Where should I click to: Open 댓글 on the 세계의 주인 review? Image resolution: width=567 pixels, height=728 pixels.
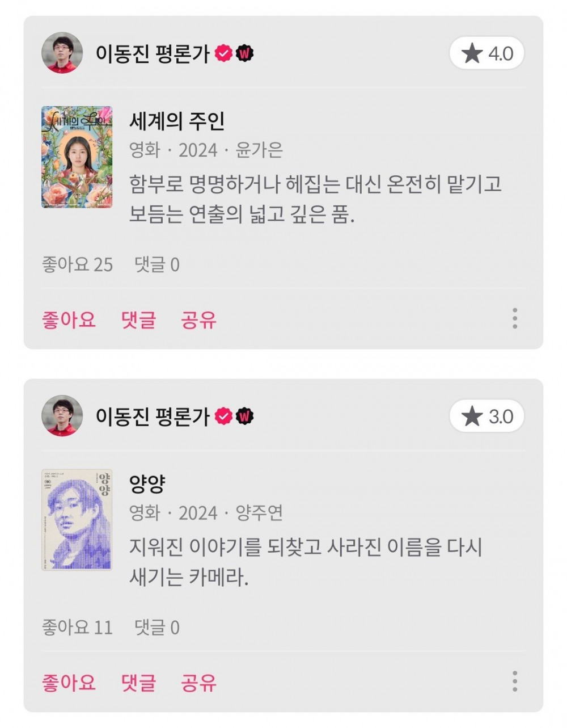138,319
